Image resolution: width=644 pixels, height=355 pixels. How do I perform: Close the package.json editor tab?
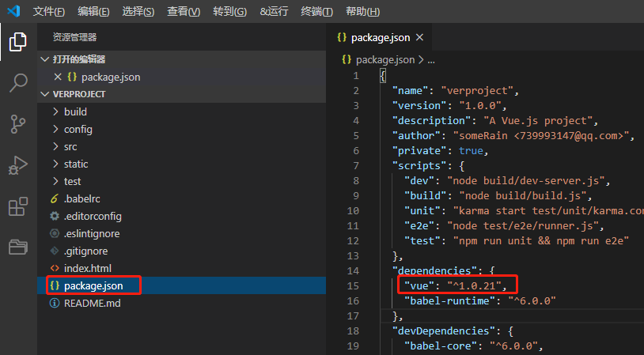pos(419,37)
